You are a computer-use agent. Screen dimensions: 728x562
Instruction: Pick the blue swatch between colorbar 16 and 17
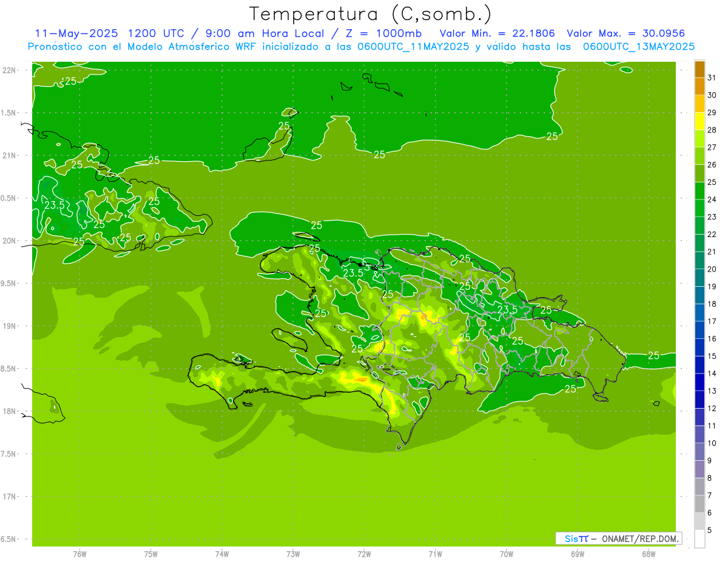(699, 330)
